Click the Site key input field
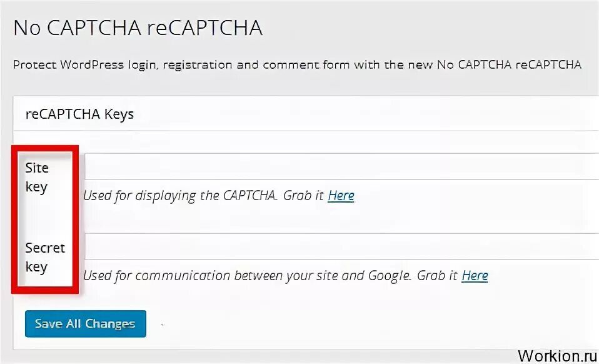The height and width of the screenshot is (364, 599). (341, 166)
